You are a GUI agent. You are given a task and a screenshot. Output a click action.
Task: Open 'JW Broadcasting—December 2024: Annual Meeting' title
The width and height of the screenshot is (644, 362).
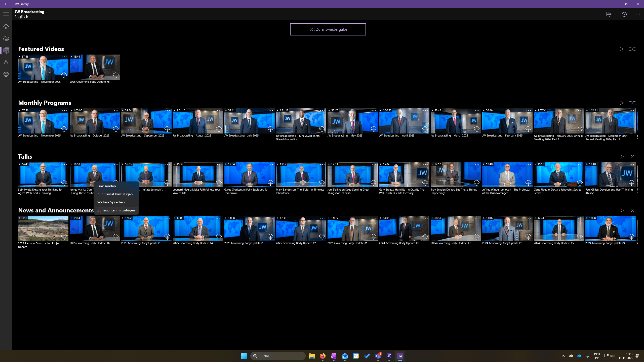(607, 138)
